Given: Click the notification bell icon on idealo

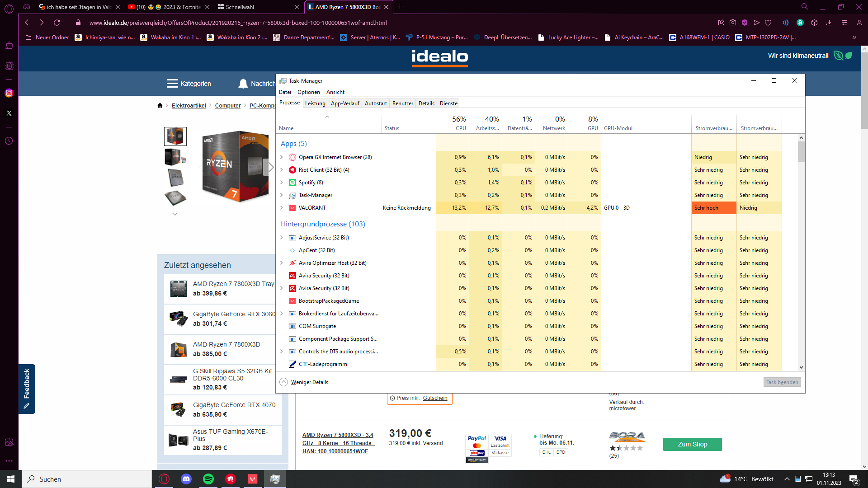Looking at the screenshot, I should 243,84.
